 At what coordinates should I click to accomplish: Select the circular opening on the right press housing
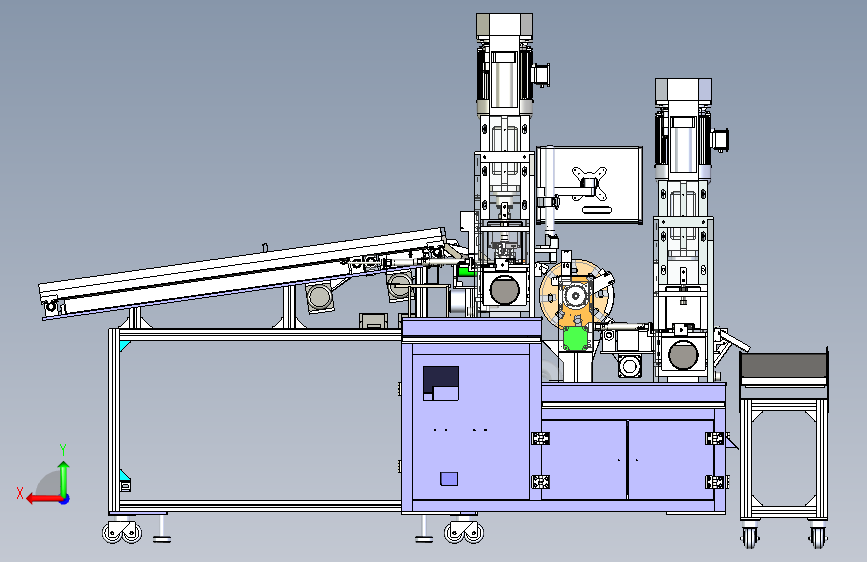[x=683, y=355]
